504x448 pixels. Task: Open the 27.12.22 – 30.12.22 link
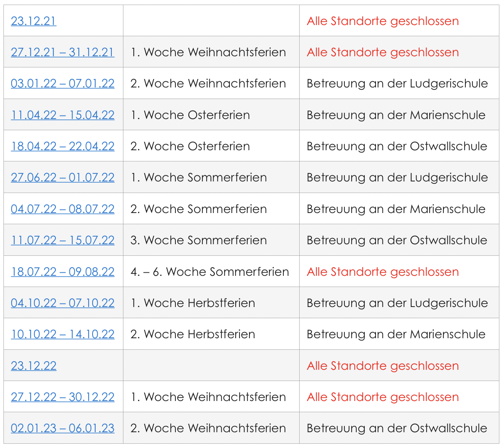coord(62,397)
